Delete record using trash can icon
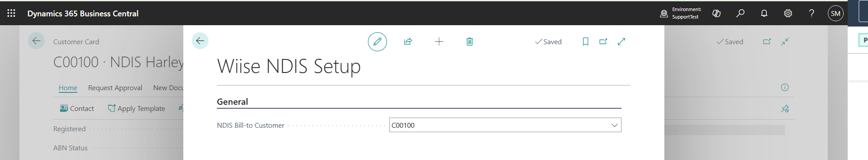The height and width of the screenshot is (160, 868). tap(470, 42)
